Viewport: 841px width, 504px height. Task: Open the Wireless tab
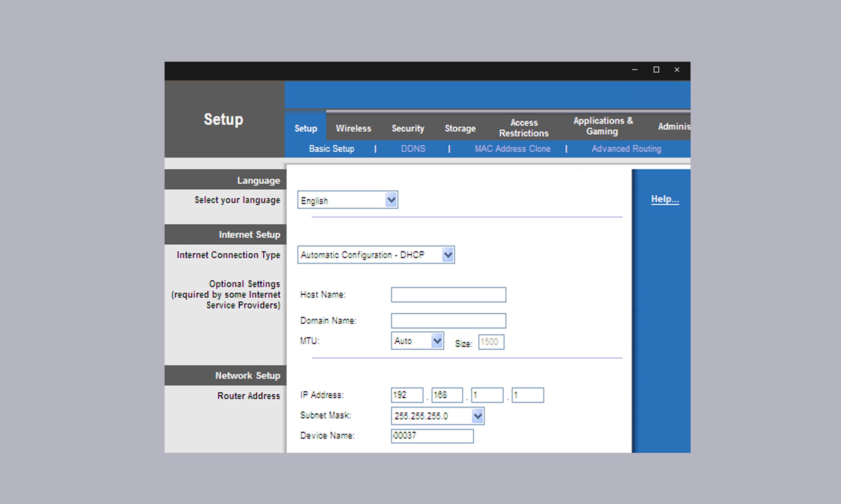coord(353,128)
